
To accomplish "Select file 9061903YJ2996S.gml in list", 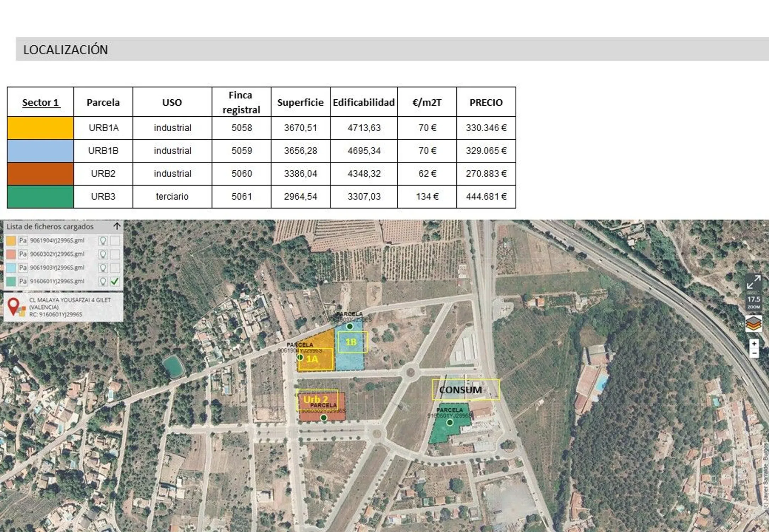I will (x=57, y=268).
